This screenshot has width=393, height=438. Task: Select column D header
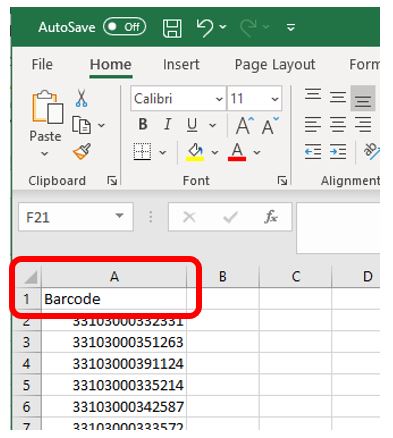pyautogui.click(x=356, y=277)
